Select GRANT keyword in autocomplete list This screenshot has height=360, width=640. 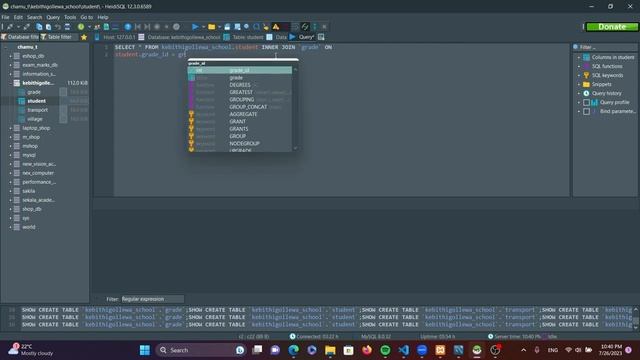click(240, 122)
